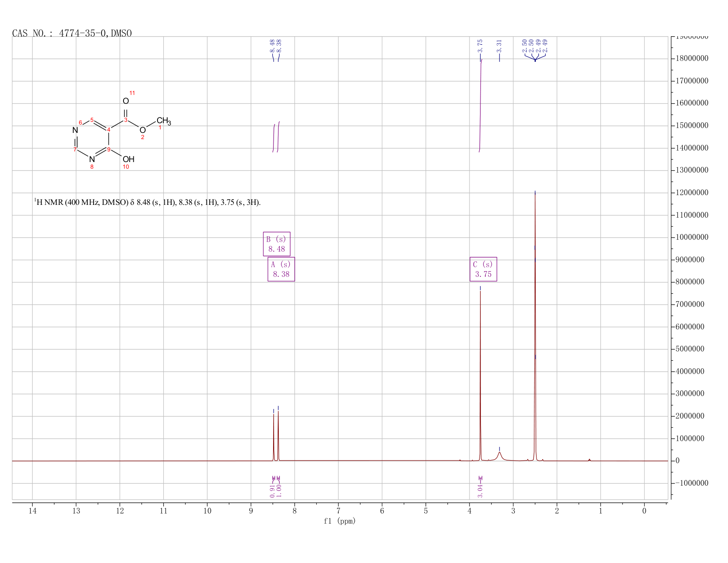
Task: Click the ring N atom labeled 8
Action: click(x=92, y=159)
